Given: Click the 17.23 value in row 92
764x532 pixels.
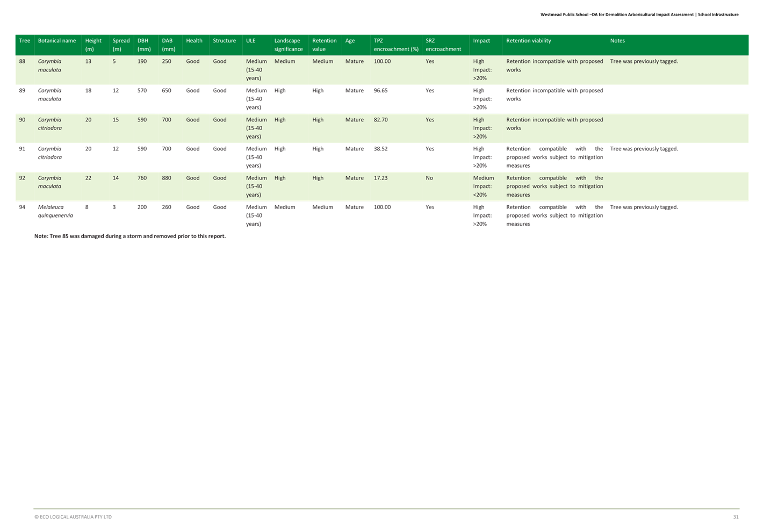Looking at the screenshot, I should click(x=380, y=178).
